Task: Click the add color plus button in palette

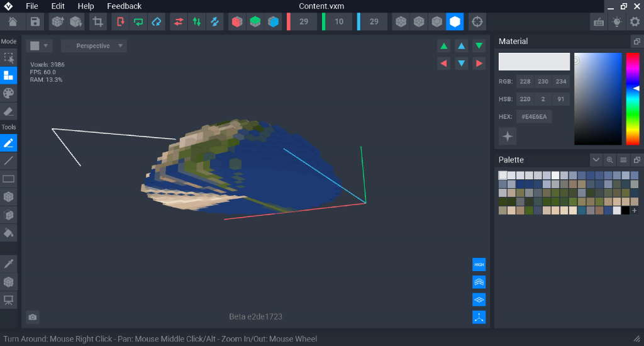Action: 634,211
